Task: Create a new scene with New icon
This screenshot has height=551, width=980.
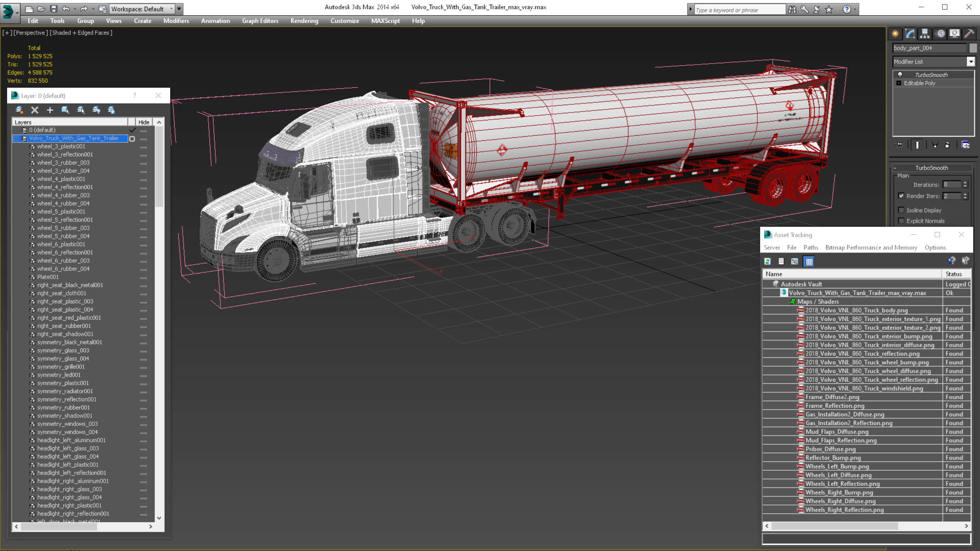Action: tap(29, 9)
